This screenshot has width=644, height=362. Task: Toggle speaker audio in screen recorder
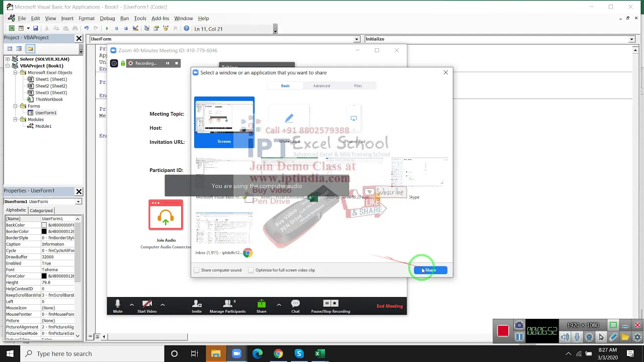tap(565, 337)
